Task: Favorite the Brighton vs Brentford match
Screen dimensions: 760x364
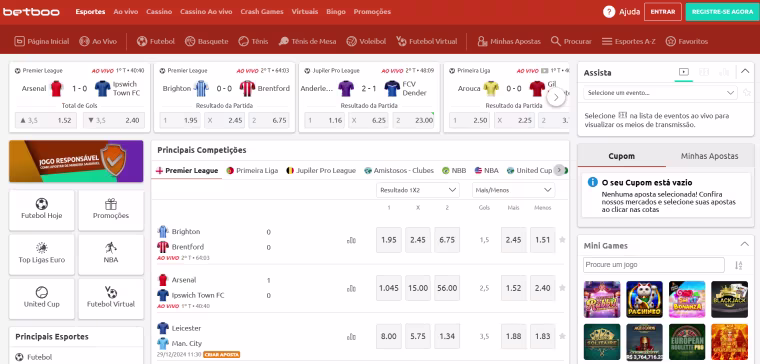Action: click(x=562, y=239)
